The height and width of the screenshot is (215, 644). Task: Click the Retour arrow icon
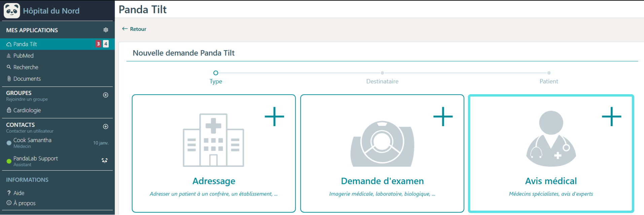tap(125, 29)
